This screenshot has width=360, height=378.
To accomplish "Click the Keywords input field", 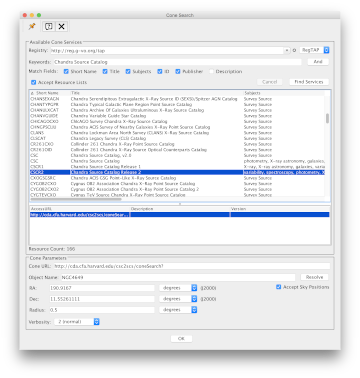I will [x=177, y=62].
